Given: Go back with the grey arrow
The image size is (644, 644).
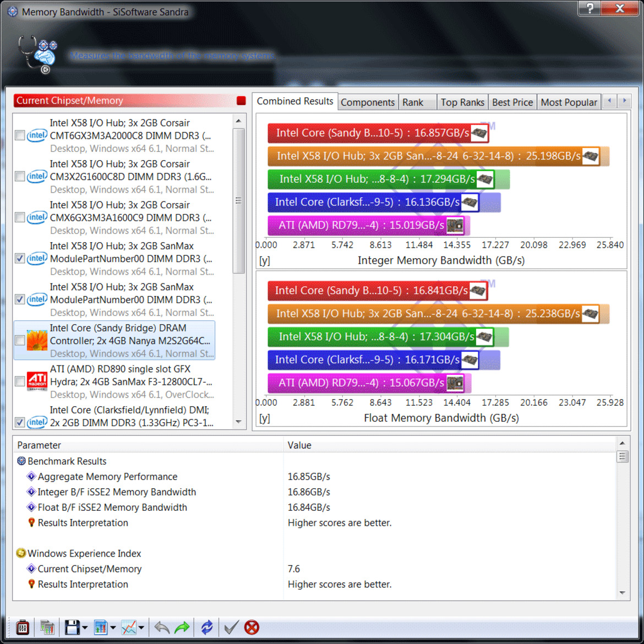Looking at the screenshot, I should click(161, 627).
